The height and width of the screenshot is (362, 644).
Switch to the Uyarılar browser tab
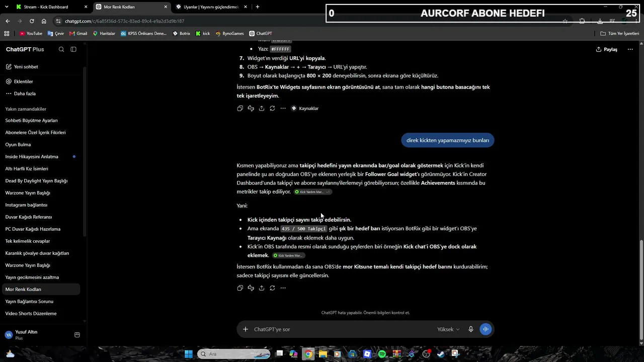tap(211, 7)
